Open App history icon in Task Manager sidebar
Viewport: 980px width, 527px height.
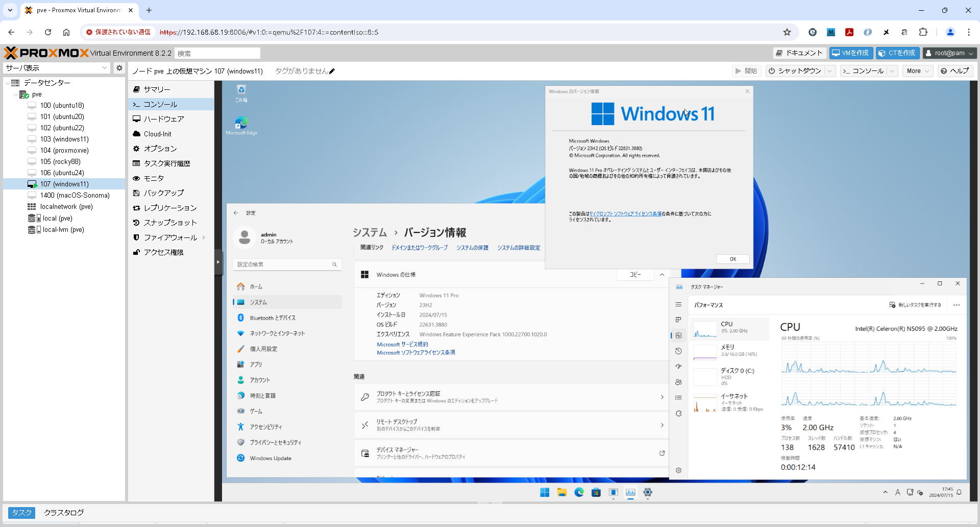point(678,351)
